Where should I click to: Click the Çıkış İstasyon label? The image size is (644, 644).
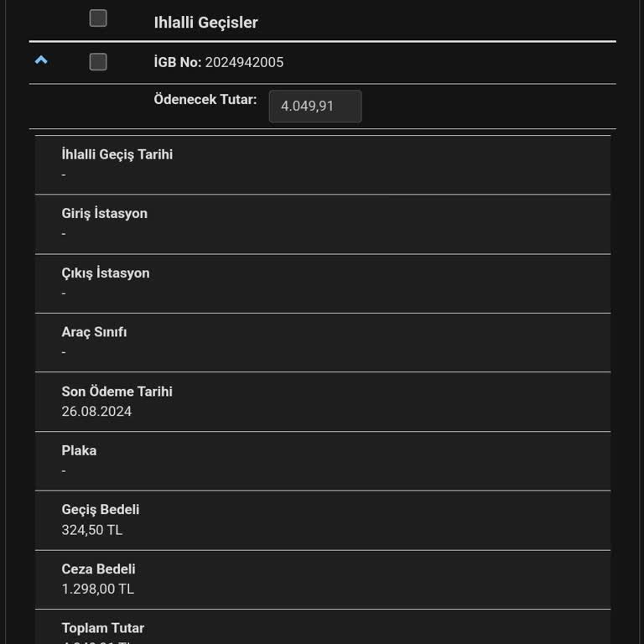[x=106, y=273]
